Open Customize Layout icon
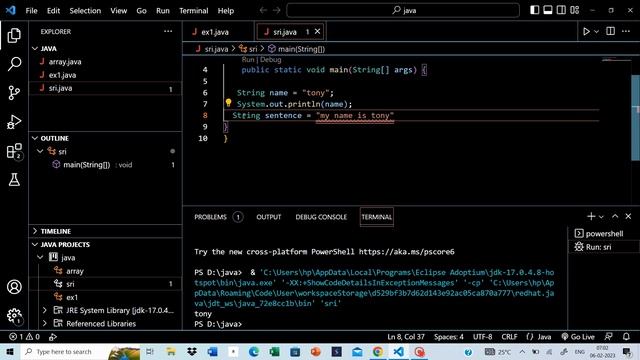 tap(575, 10)
